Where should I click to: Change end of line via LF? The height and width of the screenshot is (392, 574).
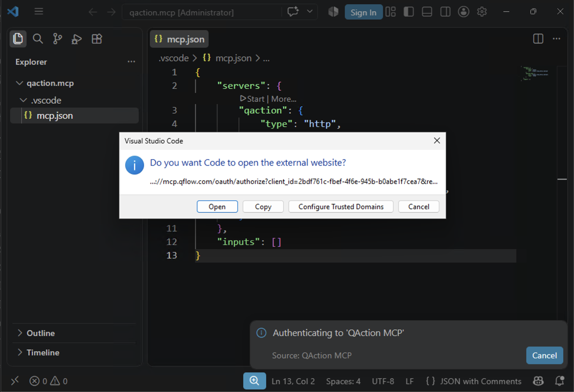point(410,381)
